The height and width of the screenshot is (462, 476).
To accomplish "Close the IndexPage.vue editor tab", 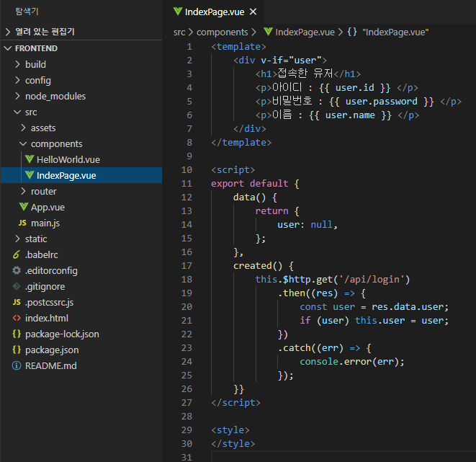I will 253,12.
